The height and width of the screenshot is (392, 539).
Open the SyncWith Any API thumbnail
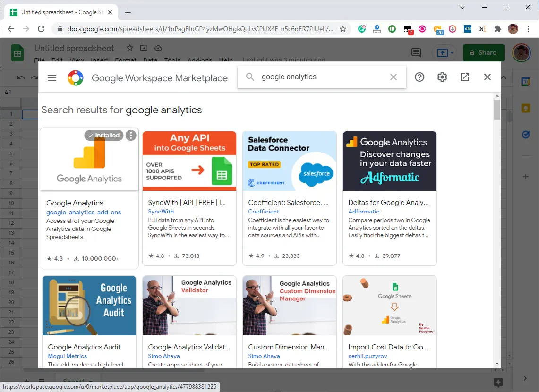point(189,161)
